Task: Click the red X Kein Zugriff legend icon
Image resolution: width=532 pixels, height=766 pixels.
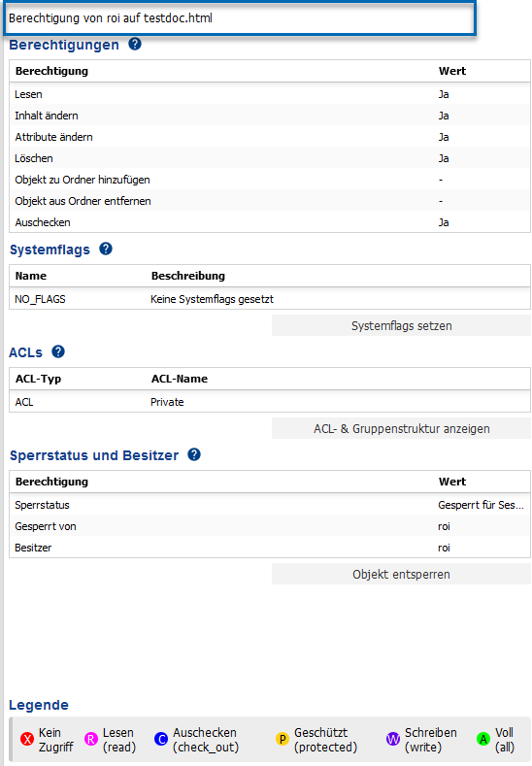Action: pyautogui.click(x=27, y=739)
